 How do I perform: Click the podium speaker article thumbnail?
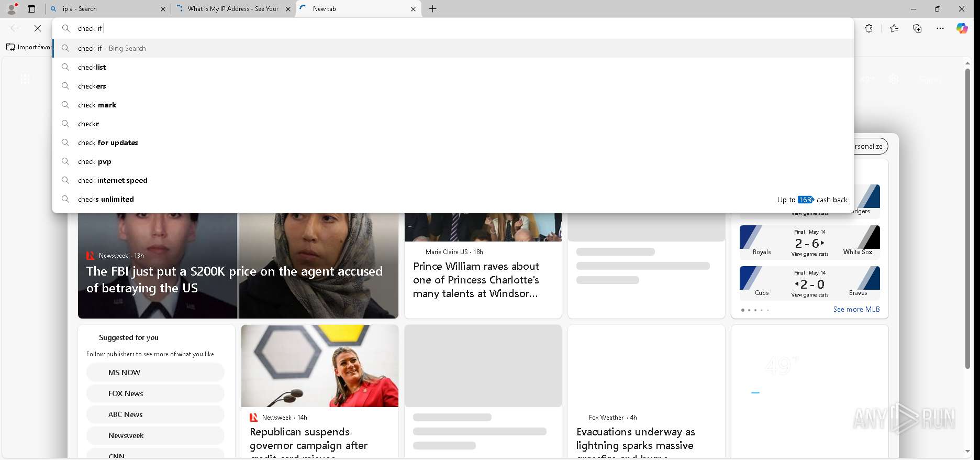(320, 366)
